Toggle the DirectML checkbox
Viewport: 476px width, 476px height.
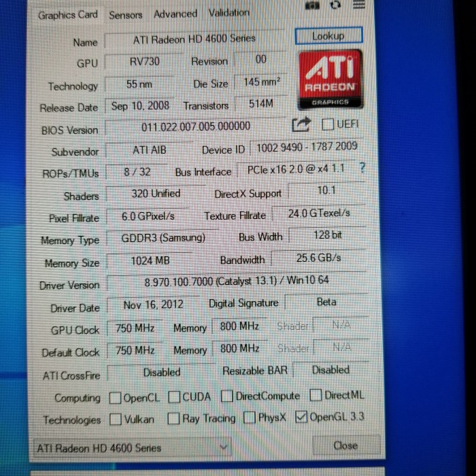pyautogui.click(x=316, y=395)
